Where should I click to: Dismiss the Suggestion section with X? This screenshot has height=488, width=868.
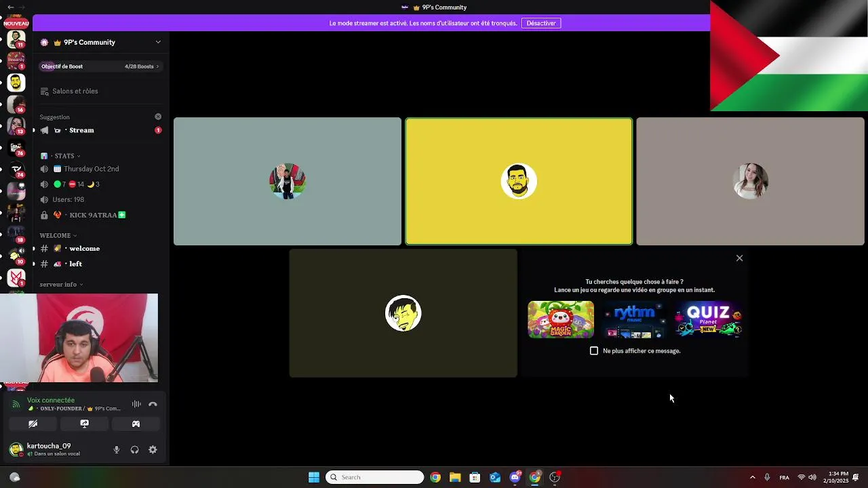click(x=158, y=117)
